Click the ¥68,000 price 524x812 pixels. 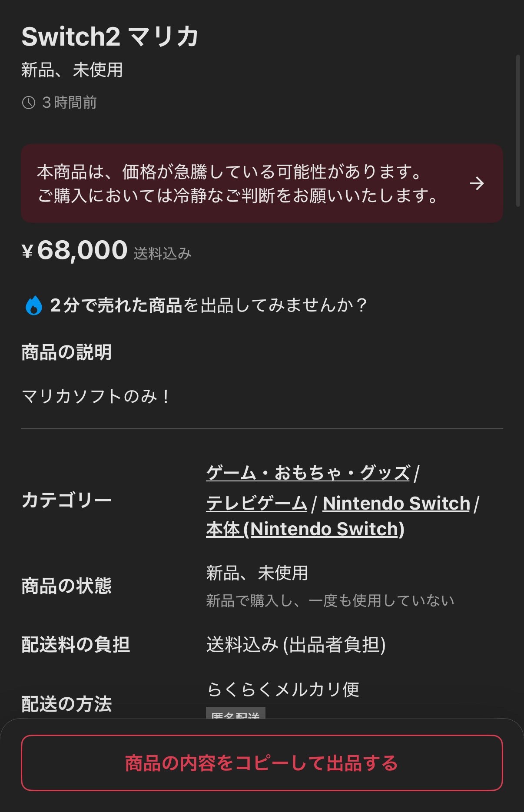[x=74, y=251]
